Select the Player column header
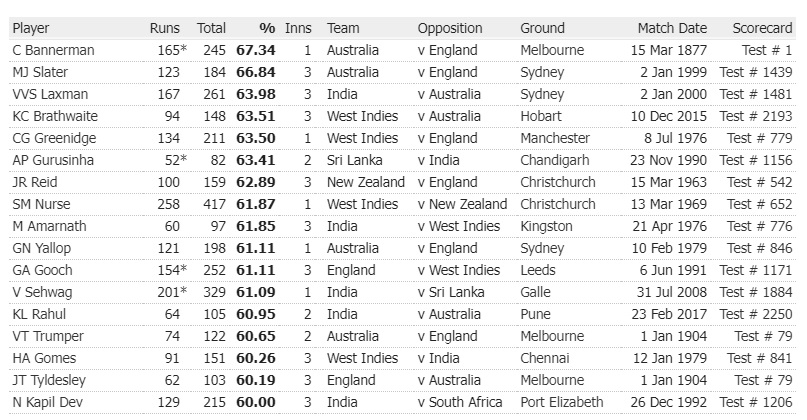Screen dimensions: 807x420 [31, 28]
